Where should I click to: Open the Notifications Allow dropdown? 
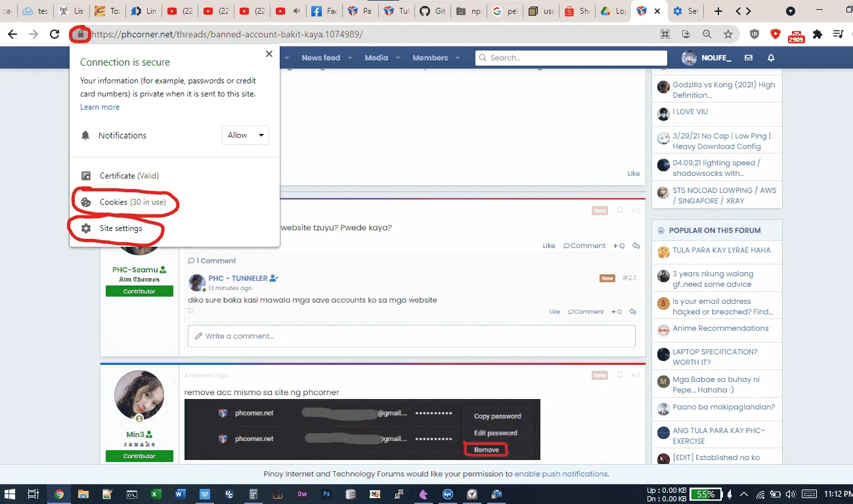[246, 135]
